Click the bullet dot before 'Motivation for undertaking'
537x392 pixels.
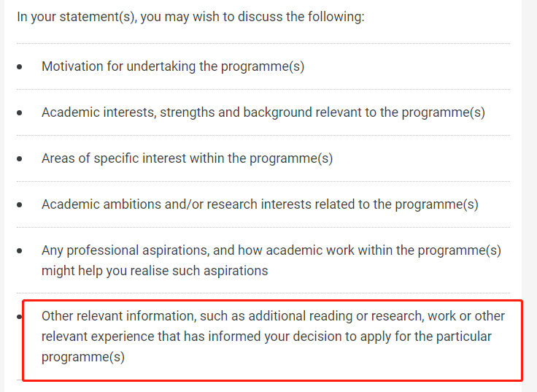click(20, 67)
